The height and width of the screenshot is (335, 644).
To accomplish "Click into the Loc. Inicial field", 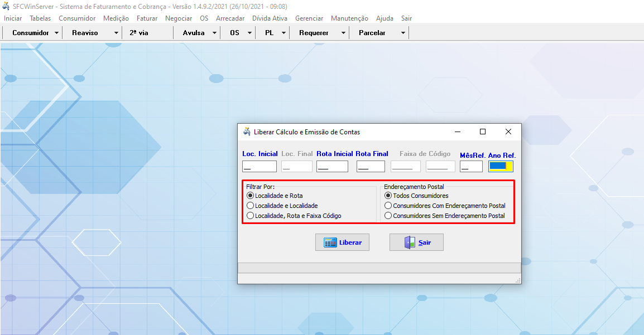I will click(x=259, y=166).
